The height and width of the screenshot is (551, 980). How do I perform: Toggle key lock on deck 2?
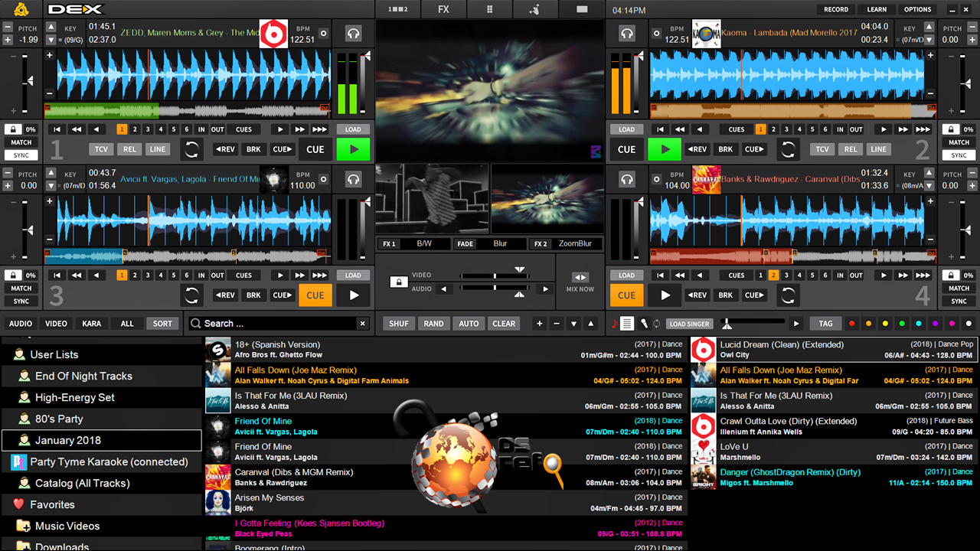coord(950,129)
